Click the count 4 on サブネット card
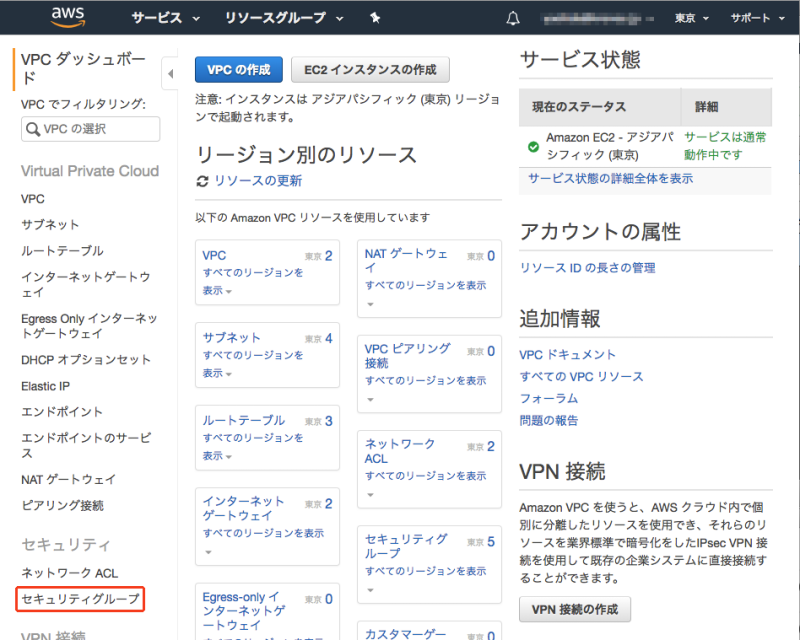This screenshot has height=640, width=800. [x=328, y=338]
